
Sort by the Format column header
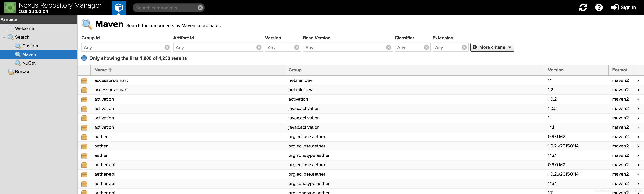pyautogui.click(x=621, y=70)
